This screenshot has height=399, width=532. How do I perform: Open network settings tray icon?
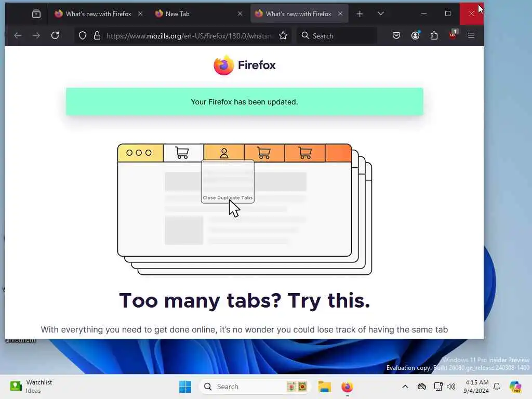click(x=438, y=387)
